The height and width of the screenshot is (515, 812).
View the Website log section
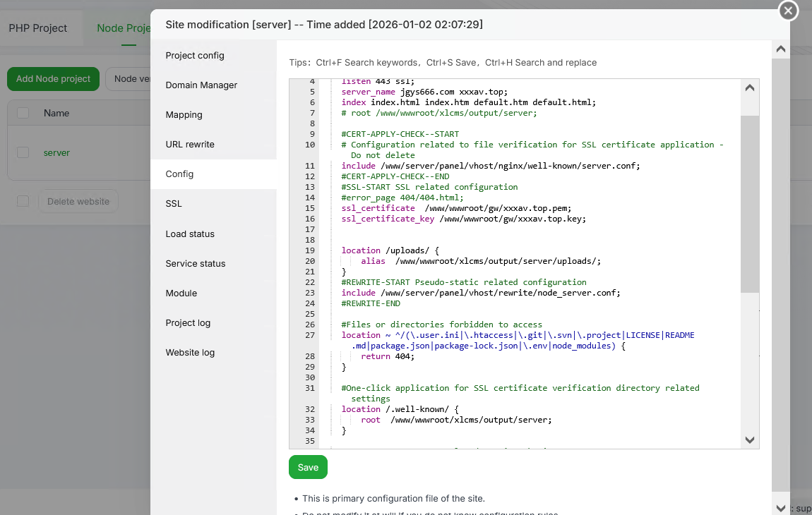[x=190, y=353]
